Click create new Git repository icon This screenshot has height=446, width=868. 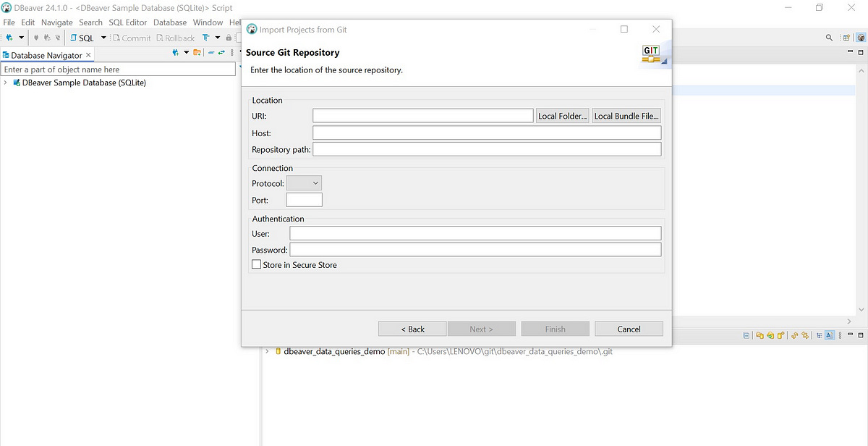click(x=781, y=335)
